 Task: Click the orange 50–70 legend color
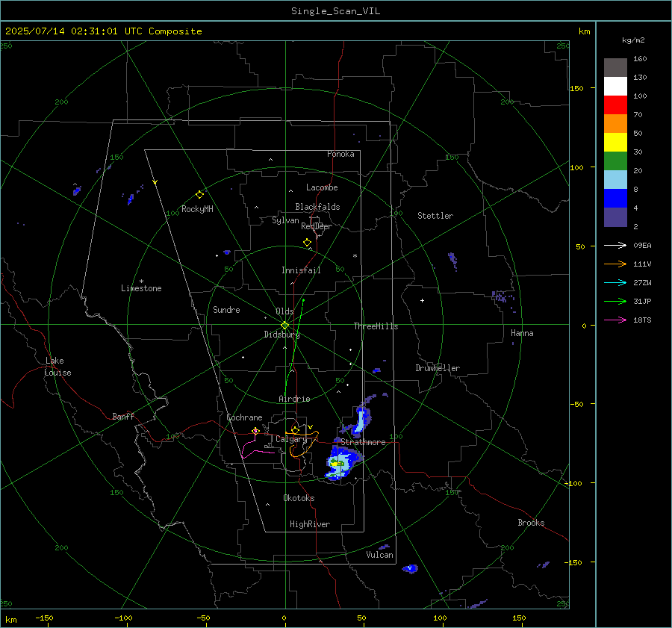pyautogui.click(x=615, y=124)
